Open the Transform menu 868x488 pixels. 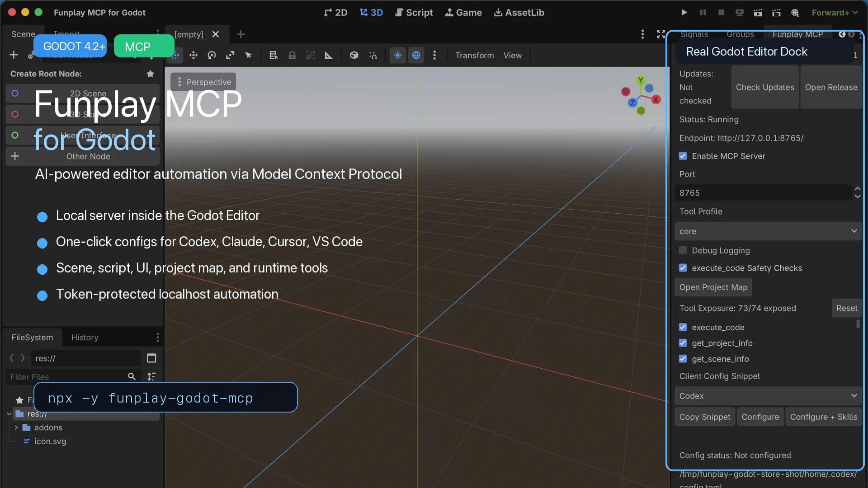point(474,55)
